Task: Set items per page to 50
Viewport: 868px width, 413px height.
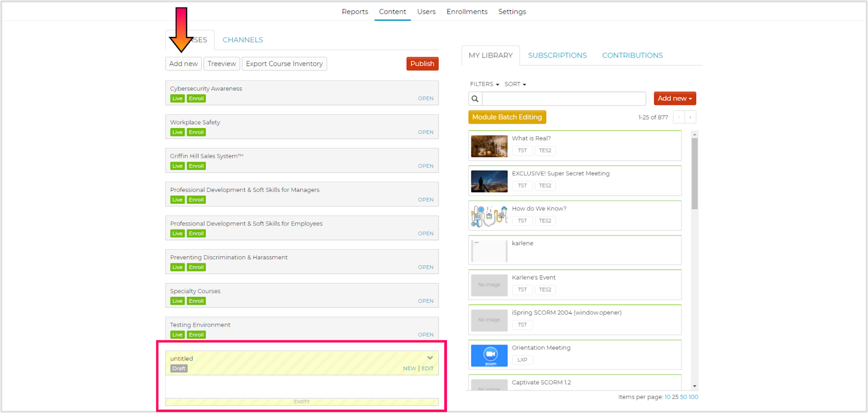Action: click(683, 397)
